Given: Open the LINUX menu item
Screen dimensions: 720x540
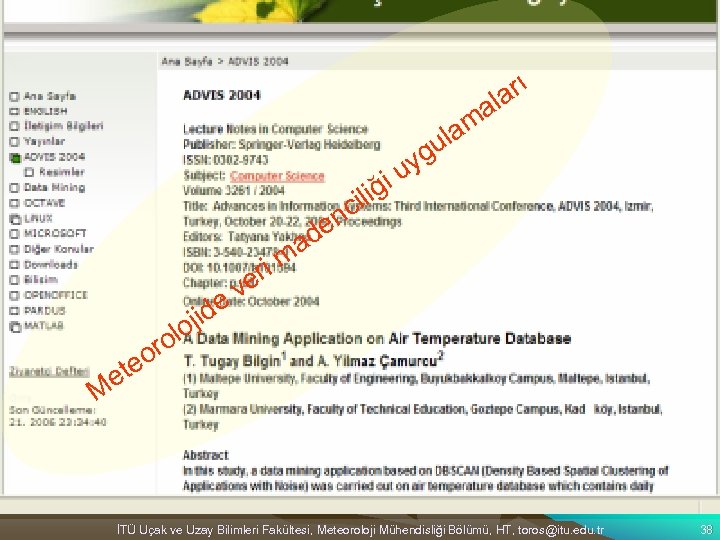Looking at the screenshot, I should point(38,219).
